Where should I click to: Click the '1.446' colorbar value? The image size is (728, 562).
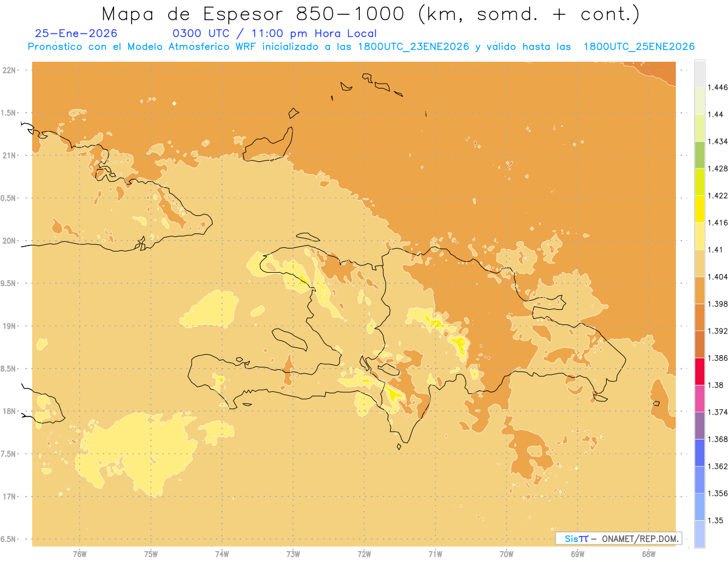point(718,87)
